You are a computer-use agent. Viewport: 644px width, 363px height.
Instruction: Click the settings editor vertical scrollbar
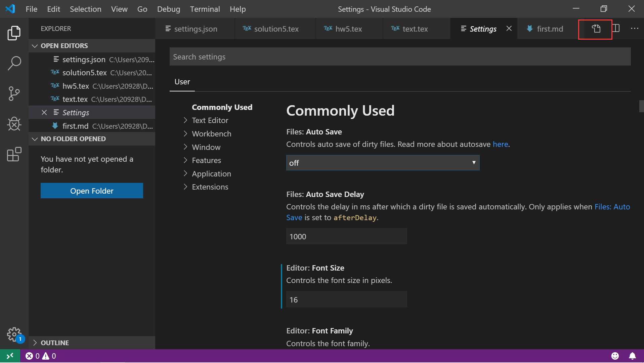click(x=641, y=106)
